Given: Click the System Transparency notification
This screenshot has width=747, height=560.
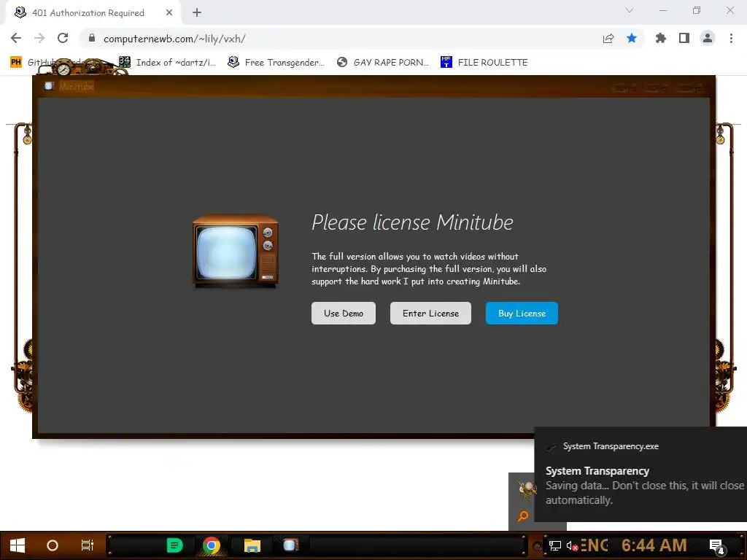Looking at the screenshot, I should (x=640, y=474).
